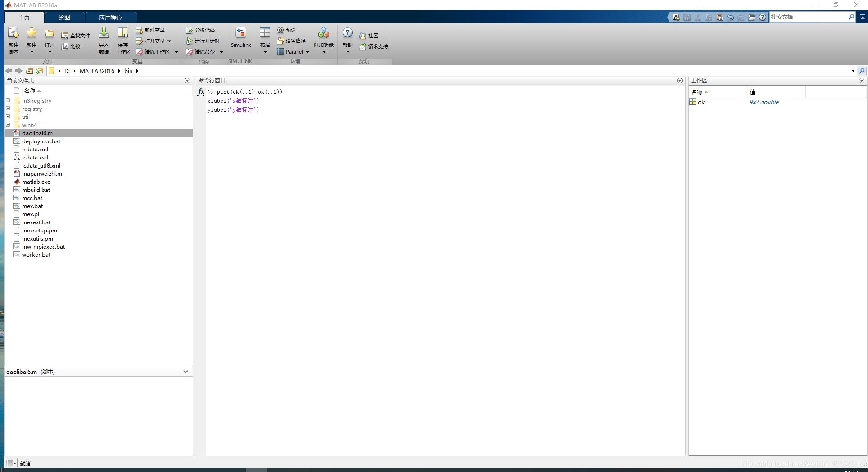This screenshot has height=472, width=868.
Task: Click the Forward navigation arrow
Action: pos(18,71)
